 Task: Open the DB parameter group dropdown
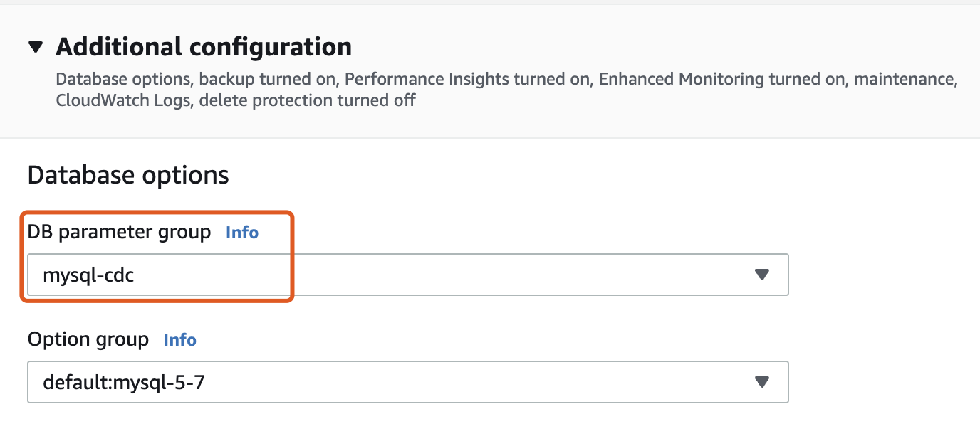(x=408, y=275)
